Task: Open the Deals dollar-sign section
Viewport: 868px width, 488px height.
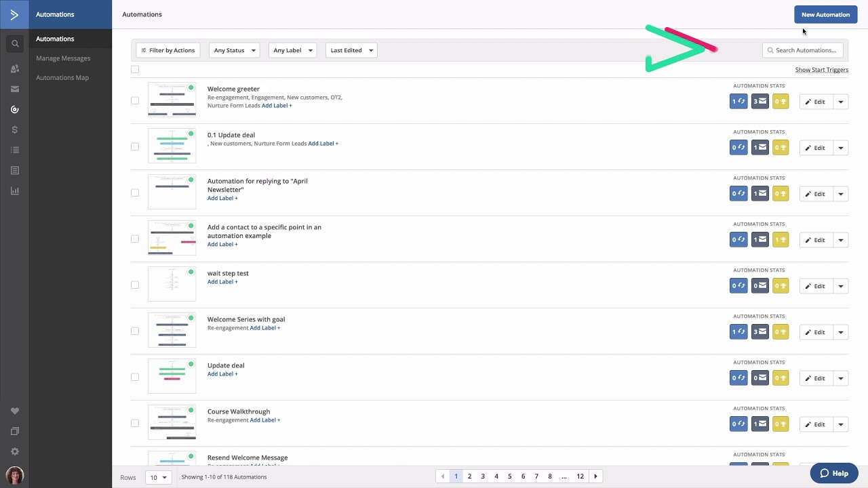Action: point(15,129)
